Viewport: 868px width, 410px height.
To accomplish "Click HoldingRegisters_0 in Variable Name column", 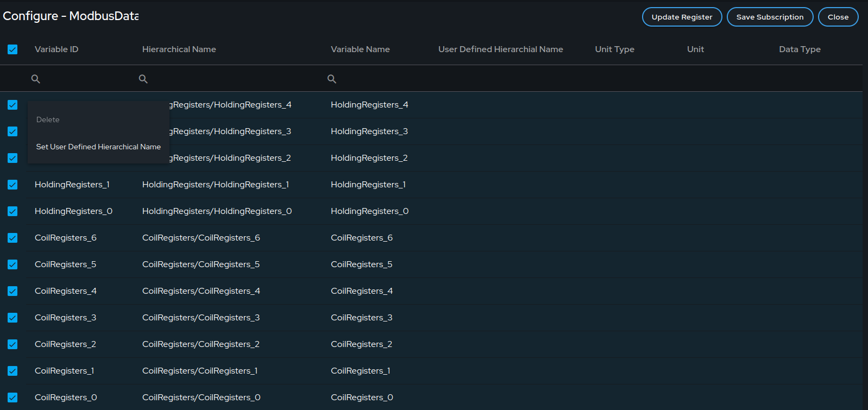I will (x=370, y=211).
